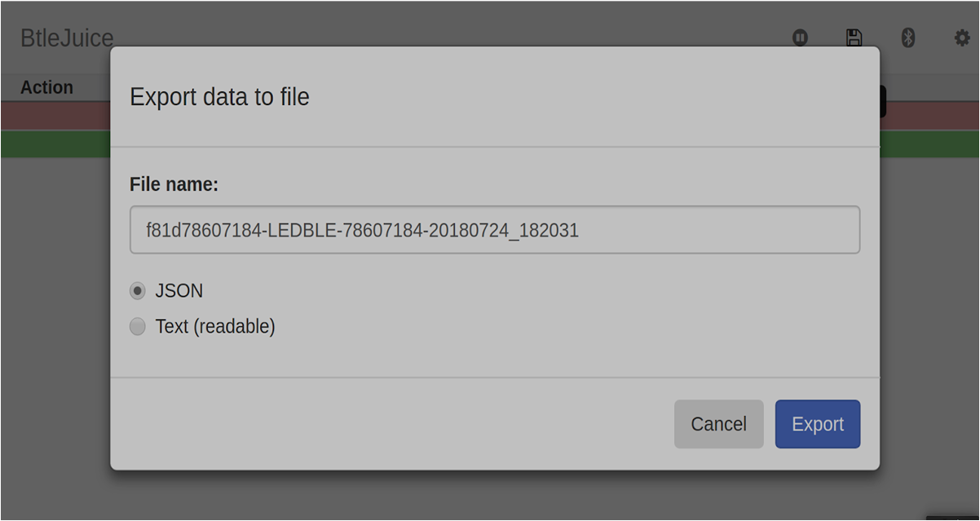Click the dimmed backdrop below the dialog
The width and height of the screenshot is (980, 521).
[x=489, y=496]
